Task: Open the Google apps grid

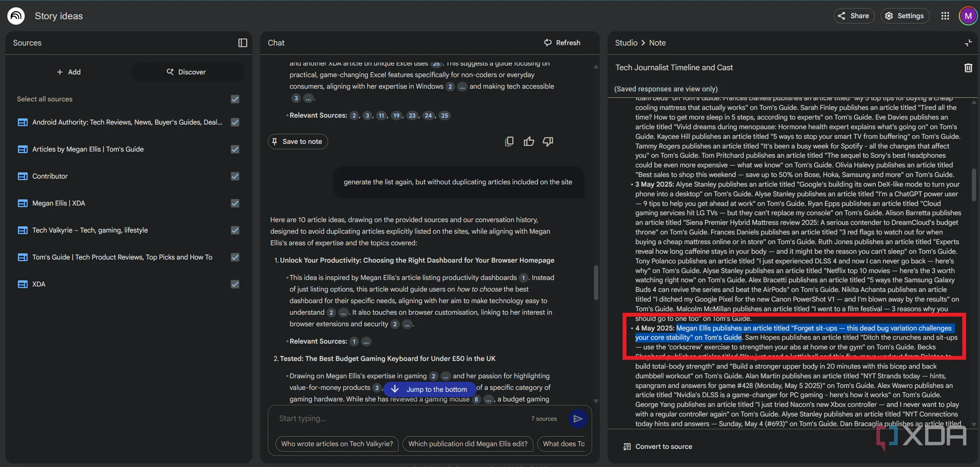Action: tap(945, 16)
